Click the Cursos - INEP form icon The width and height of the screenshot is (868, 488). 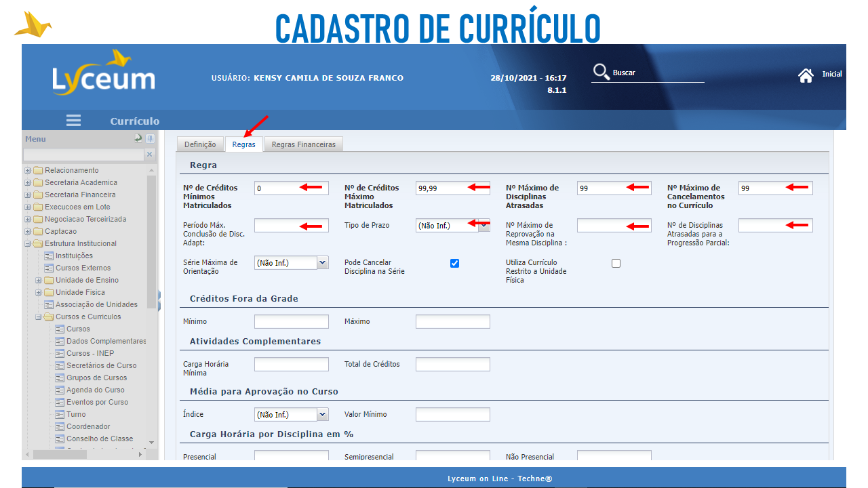point(60,354)
